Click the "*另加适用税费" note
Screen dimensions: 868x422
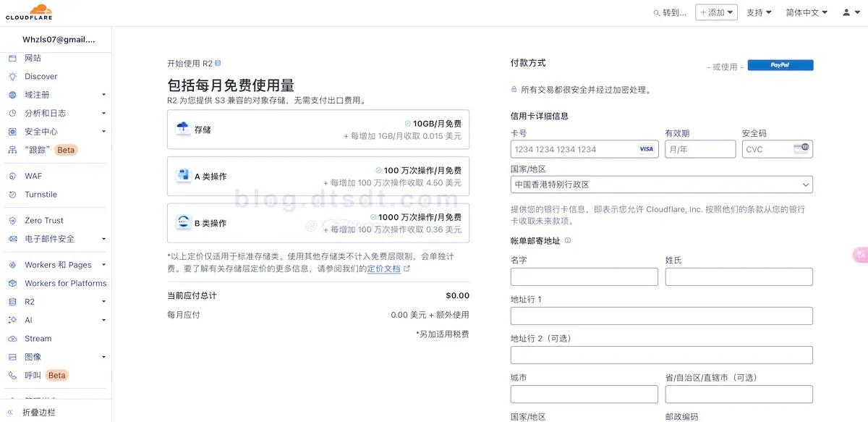pyautogui.click(x=443, y=334)
